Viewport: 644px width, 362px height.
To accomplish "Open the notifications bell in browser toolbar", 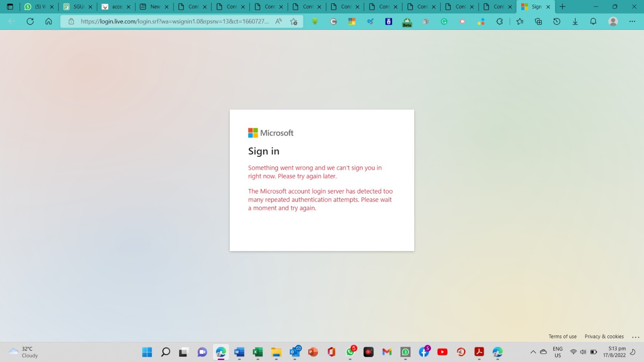I will (593, 21).
